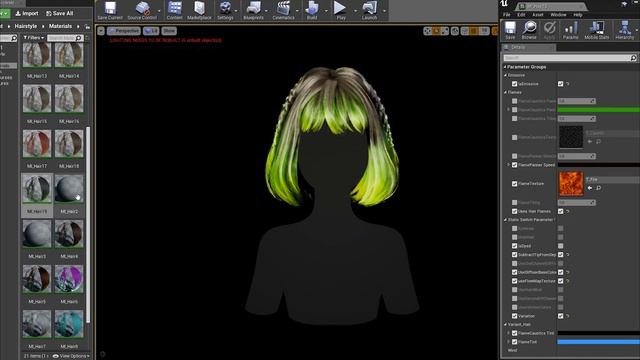The image size is (640, 360).
Task: Click the Materials folder breadcrumb lock icon
Action: (87, 26)
